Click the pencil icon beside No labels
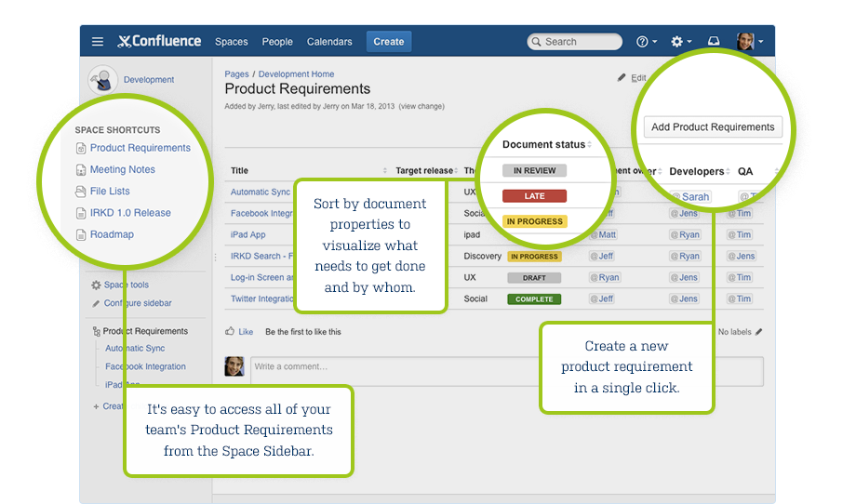Screen dimensions: 856x504 tap(759, 332)
